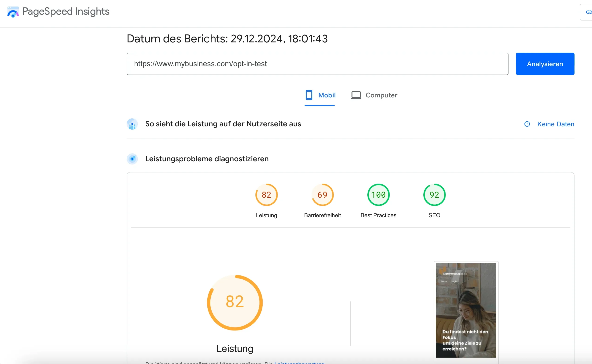Open the Keine Daten link
This screenshot has height=364, width=592.
point(556,124)
